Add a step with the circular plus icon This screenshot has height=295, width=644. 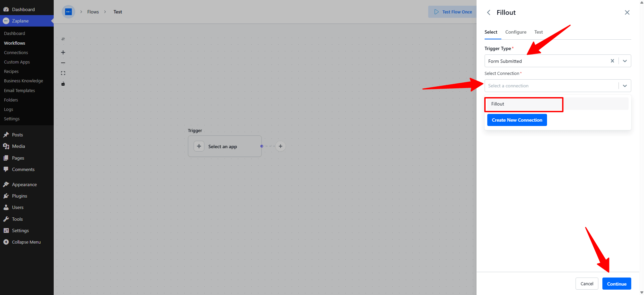click(x=281, y=146)
